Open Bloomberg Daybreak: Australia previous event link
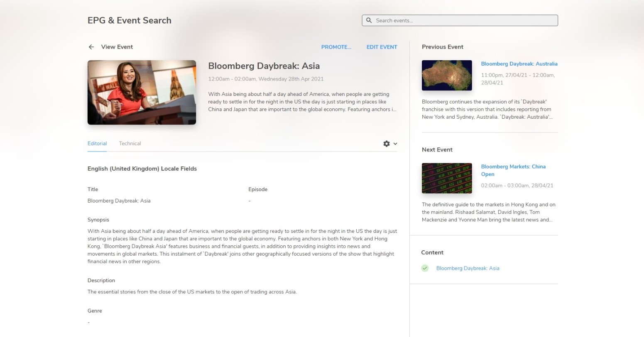Image resolution: width=644 pixels, height=337 pixels. click(519, 64)
